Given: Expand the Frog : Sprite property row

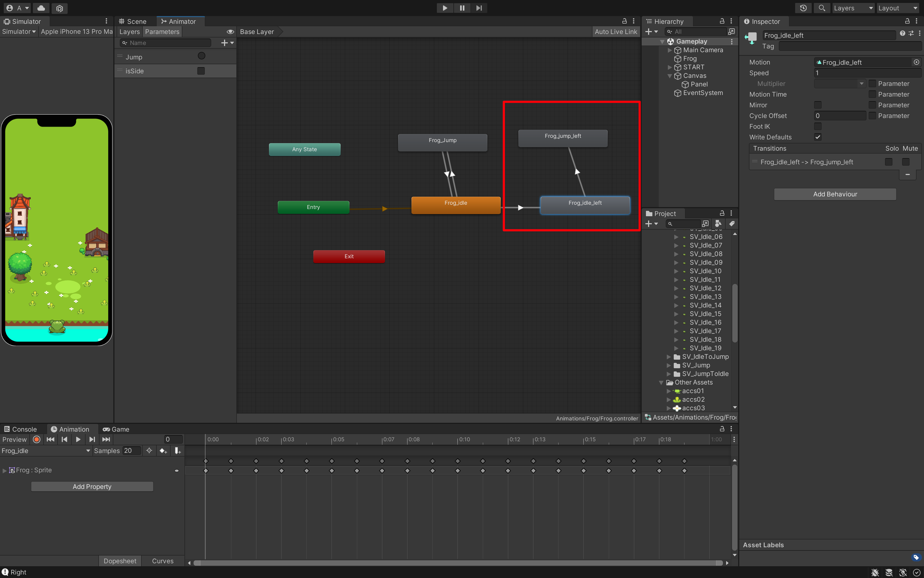Looking at the screenshot, I should tap(5, 470).
